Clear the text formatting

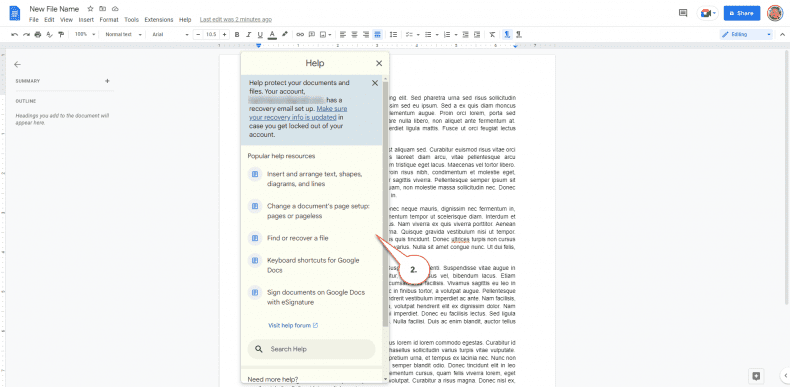pos(492,35)
